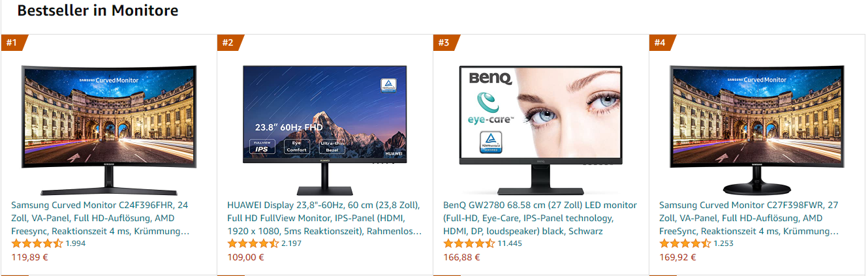
Task: View the 1.994 reviews count
Action: (x=76, y=243)
